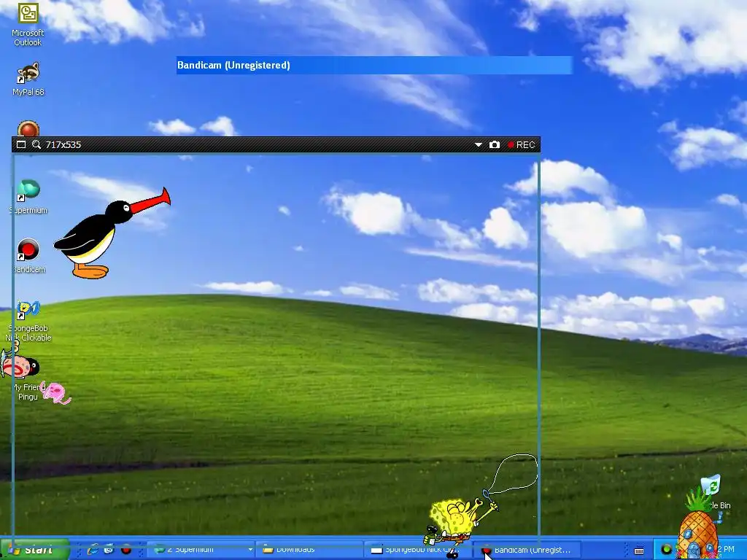This screenshot has width=747, height=560.
Task: Click the Bandicam find-window magnifier icon
Action: coord(36,144)
